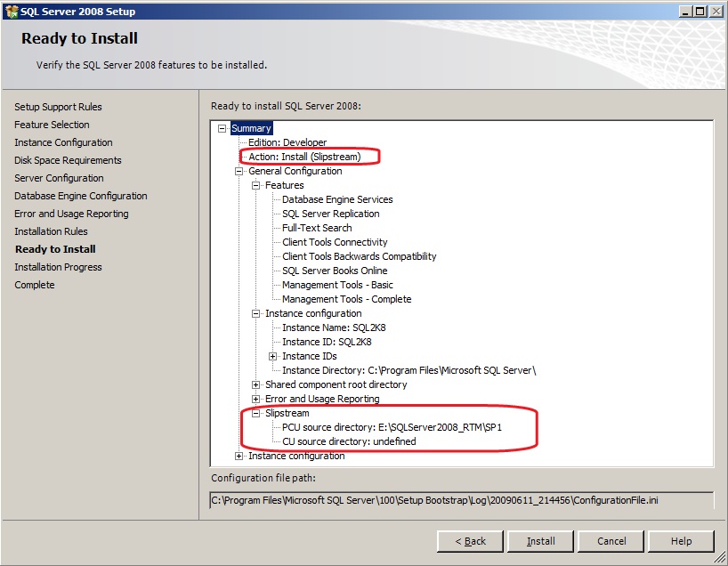Expand the Instance IDs node

pos(273,356)
